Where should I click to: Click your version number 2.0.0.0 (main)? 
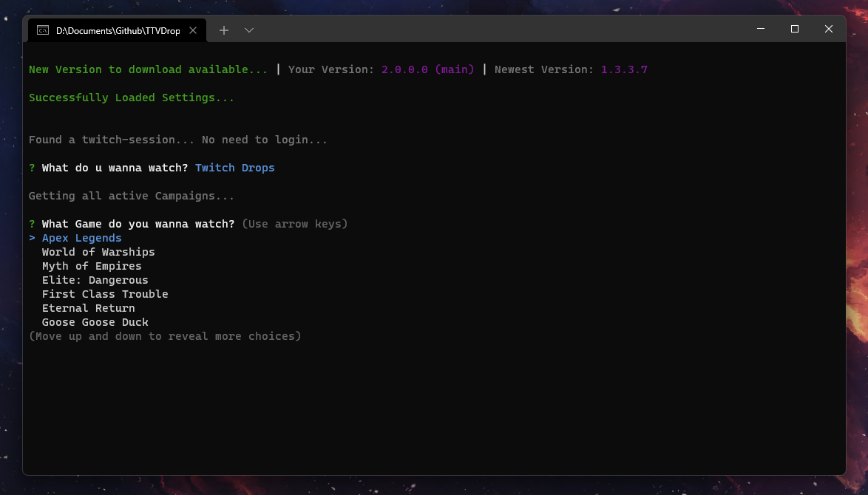(427, 69)
